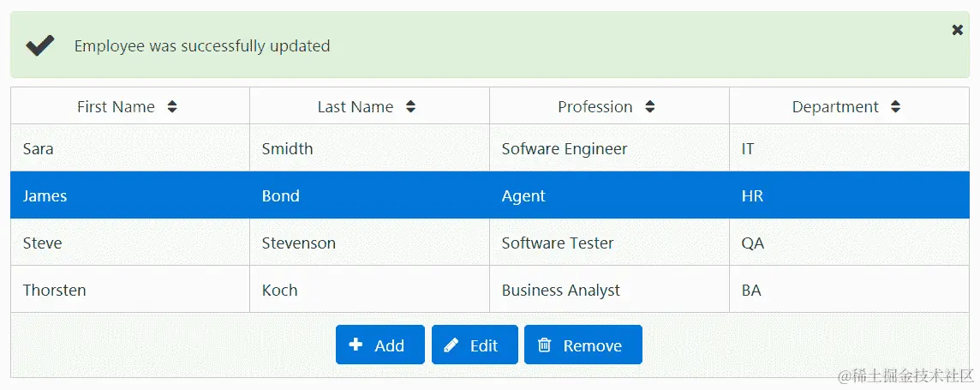Toggle sorting via Profession sort icon
Image resolution: width=980 pixels, height=390 pixels.
[x=650, y=107]
